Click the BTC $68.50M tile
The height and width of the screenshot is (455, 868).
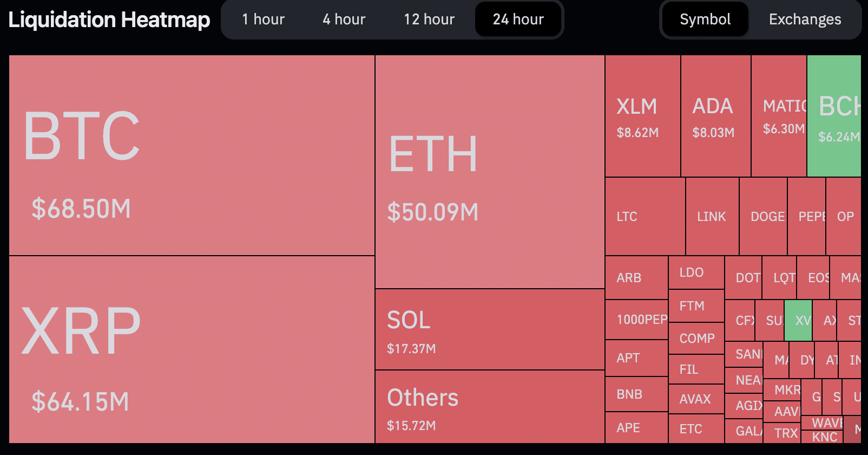(192, 155)
